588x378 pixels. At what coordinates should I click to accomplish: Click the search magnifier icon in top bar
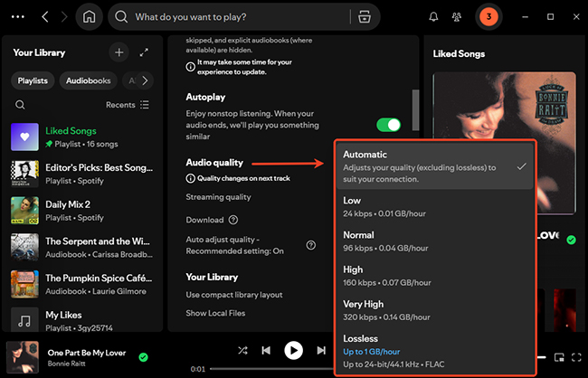click(x=121, y=17)
